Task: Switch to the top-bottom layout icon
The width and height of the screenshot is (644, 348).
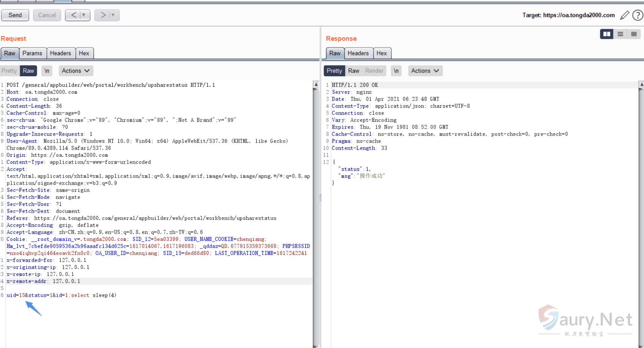Action: tap(620, 34)
